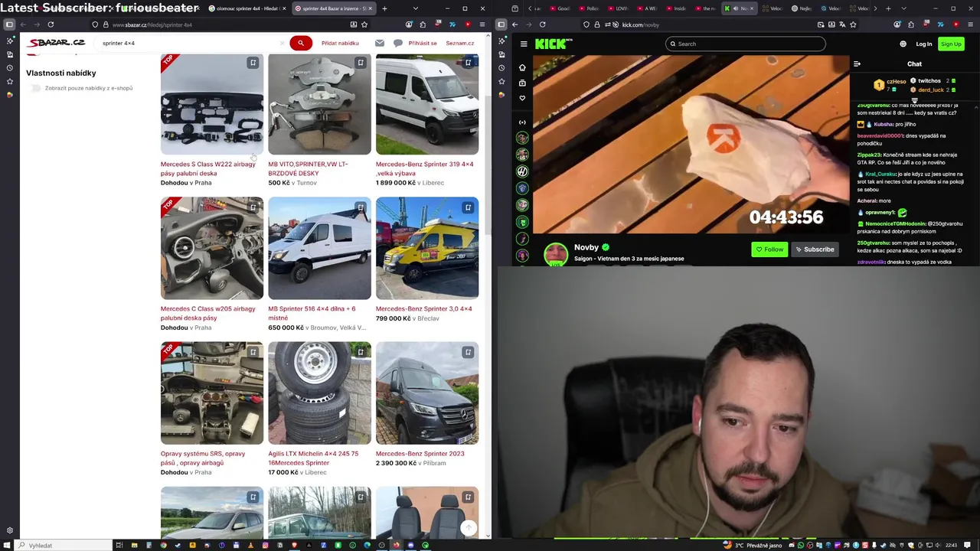The width and height of the screenshot is (980, 551).
Task: Open history clock icon in left browser sidebar
Action: (x=10, y=67)
